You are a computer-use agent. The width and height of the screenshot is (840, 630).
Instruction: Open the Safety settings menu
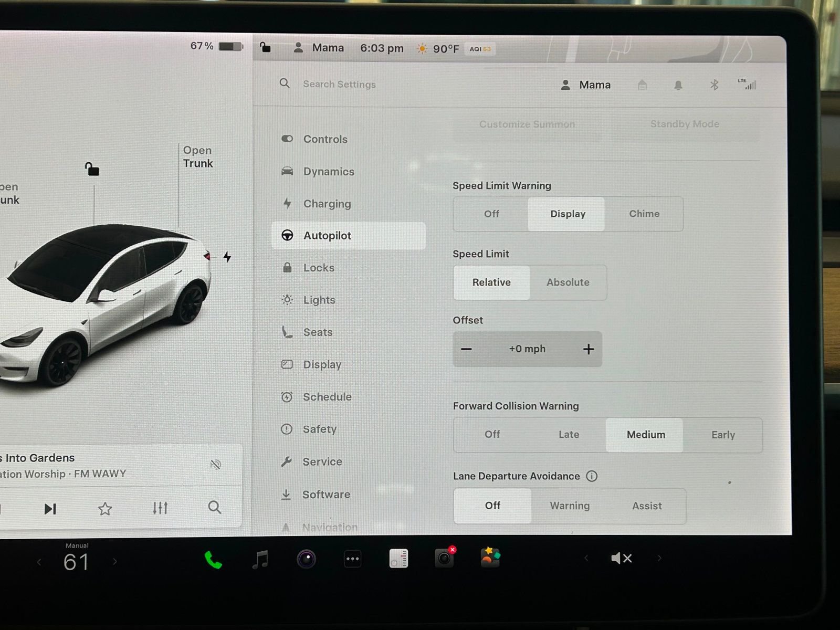[319, 429]
